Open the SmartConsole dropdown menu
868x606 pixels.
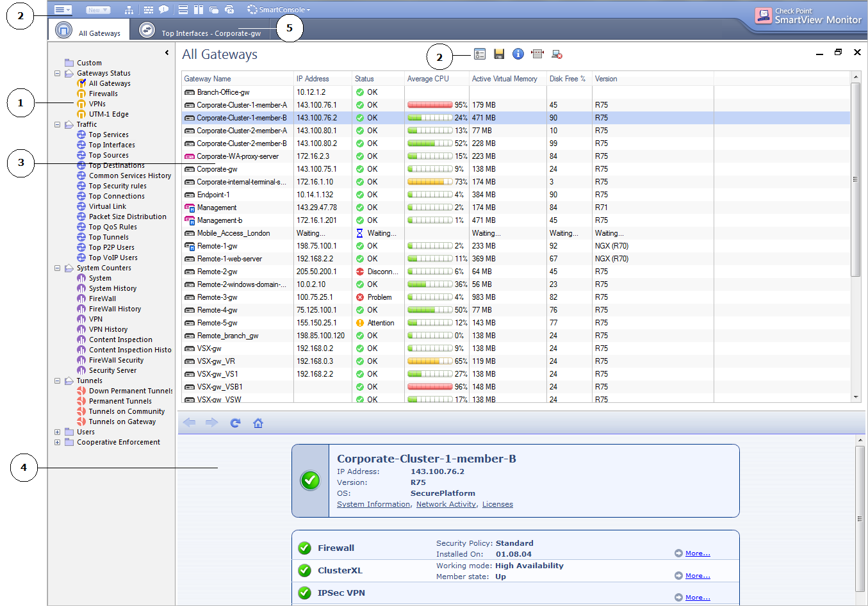279,10
